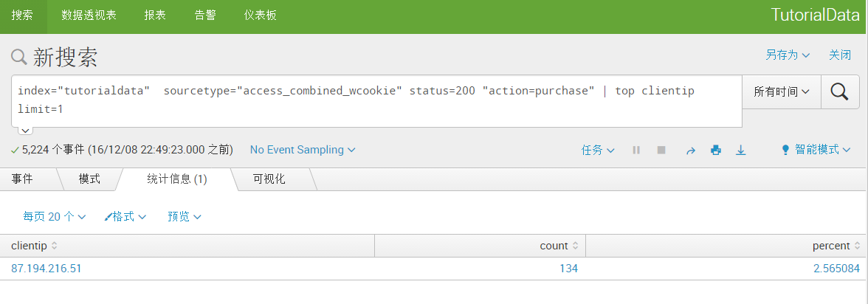Click inside the search query field
Image resolution: width=868 pixels, height=304 pixels.
pos(376,101)
